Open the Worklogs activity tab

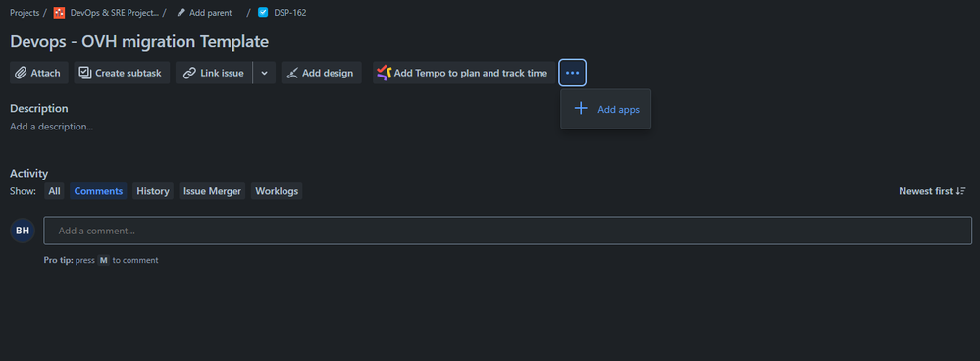coord(277,191)
